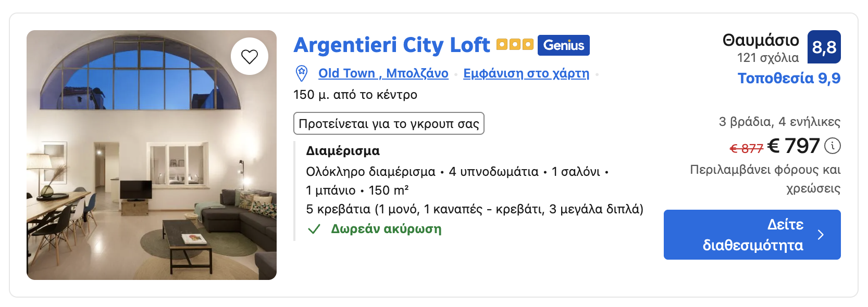The height and width of the screenshot is (307, 868).
Task: Click the 8,8 rating score badge
Action: coord(825,47)
